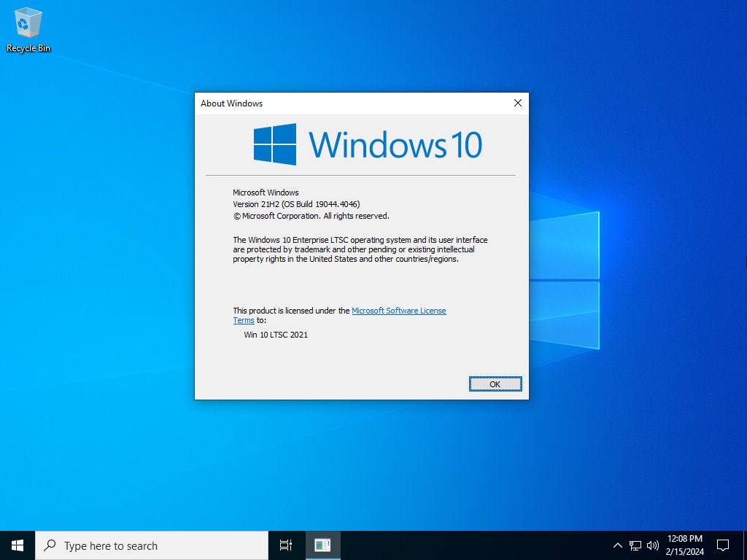Open the Recycle Bin desktop icon
Viewport: 747px width, 560px height.
pos(28,29)
